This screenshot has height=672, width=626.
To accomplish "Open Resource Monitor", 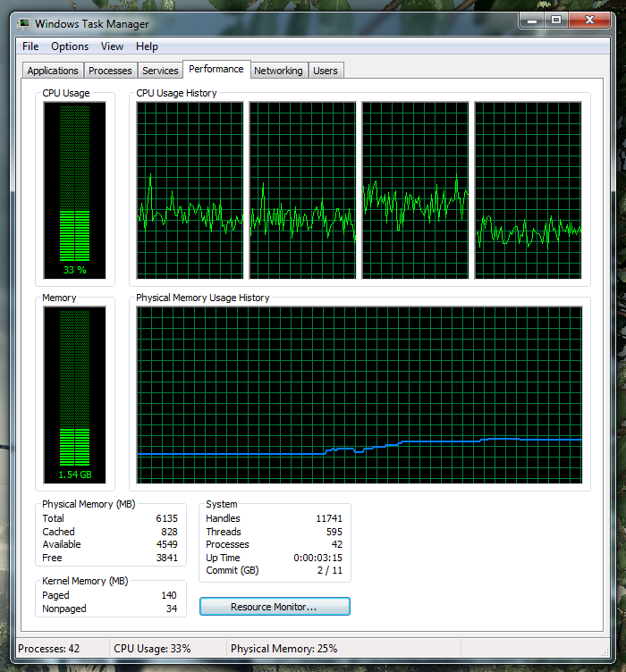I will [x=275, y=607].
